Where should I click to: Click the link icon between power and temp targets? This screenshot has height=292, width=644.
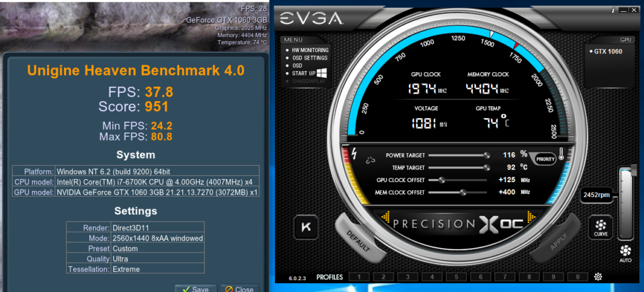coord(370,161)
